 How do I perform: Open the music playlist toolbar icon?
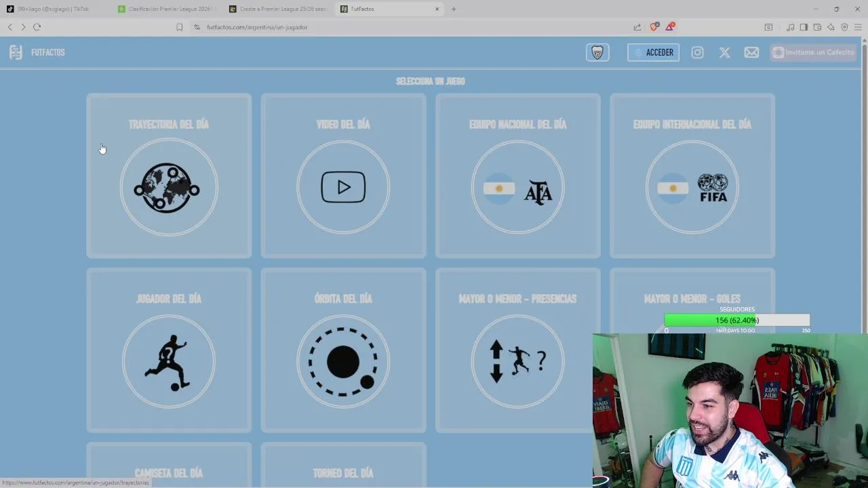click(x=790, y=27)
